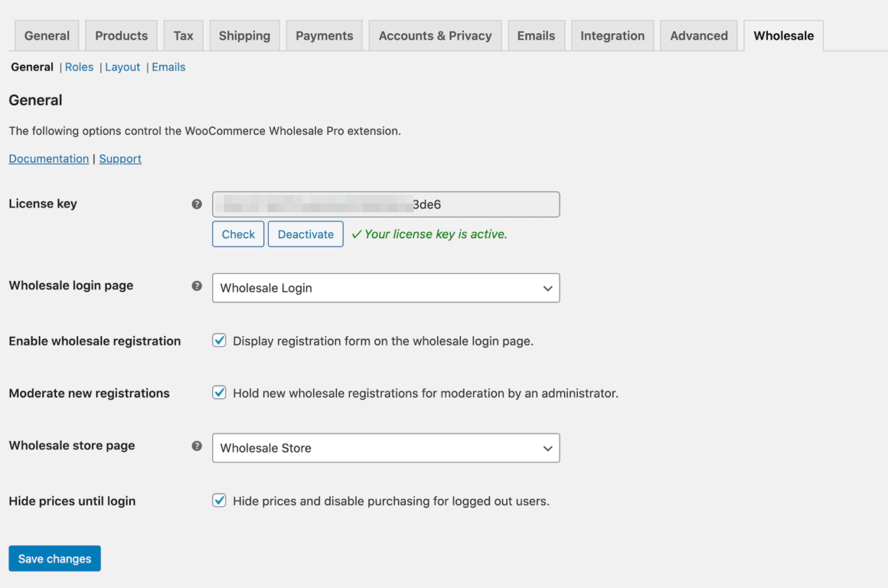Screen dimensions: 888x588
Task: Open the Advanced tab
Action: pos(699,36)
